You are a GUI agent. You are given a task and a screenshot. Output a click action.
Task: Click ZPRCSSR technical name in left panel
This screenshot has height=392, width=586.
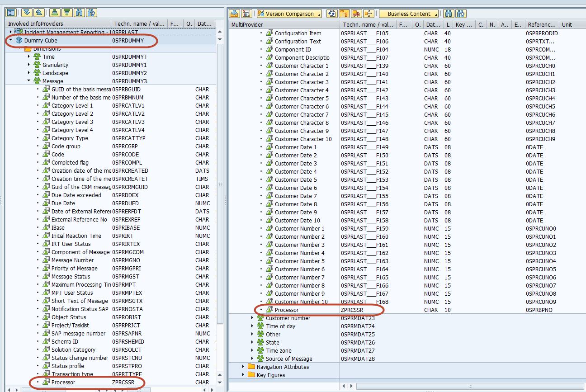[123, 382]
